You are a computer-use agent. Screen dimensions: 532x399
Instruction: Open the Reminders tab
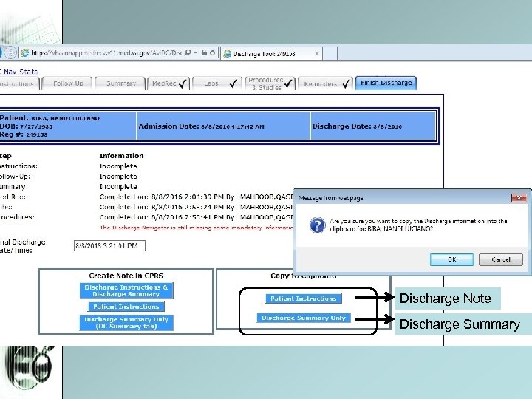click(325, 83)
